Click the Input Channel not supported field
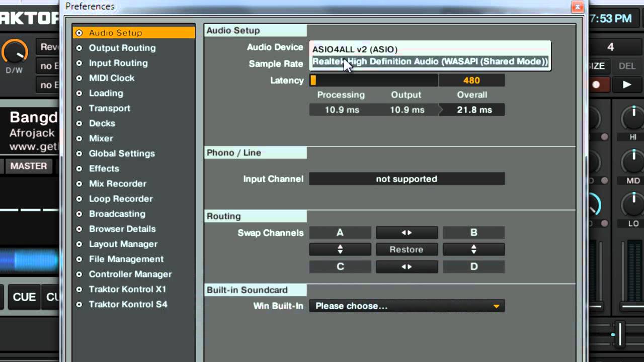The height and width of the screenshot is (362, 644). coord(407,178)
